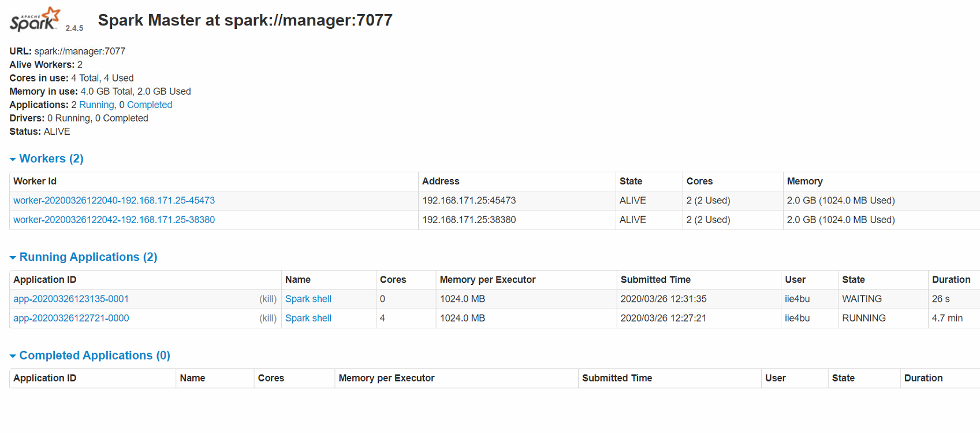The image size is (980, 433).
Task: Select the URL spark://manager:7077 line
Action: click(68, 51)
